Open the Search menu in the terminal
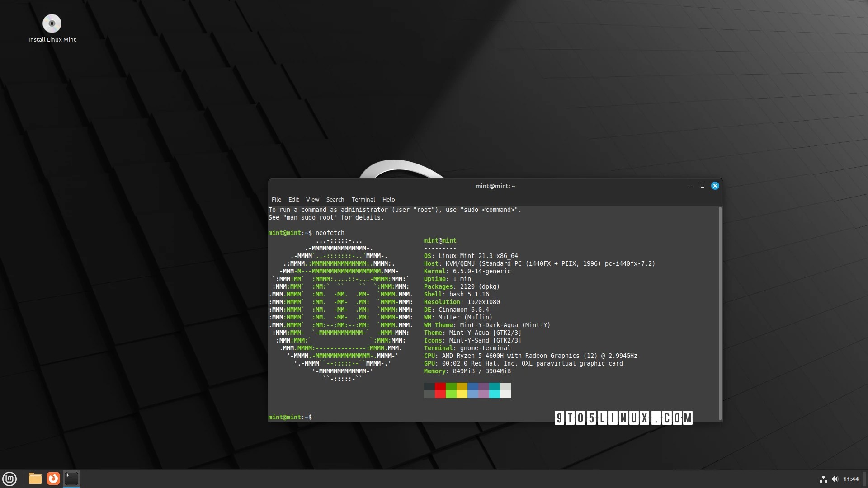The height and width of the screenshot is (488, 868). pyautogui.click(x=335, y=199)
